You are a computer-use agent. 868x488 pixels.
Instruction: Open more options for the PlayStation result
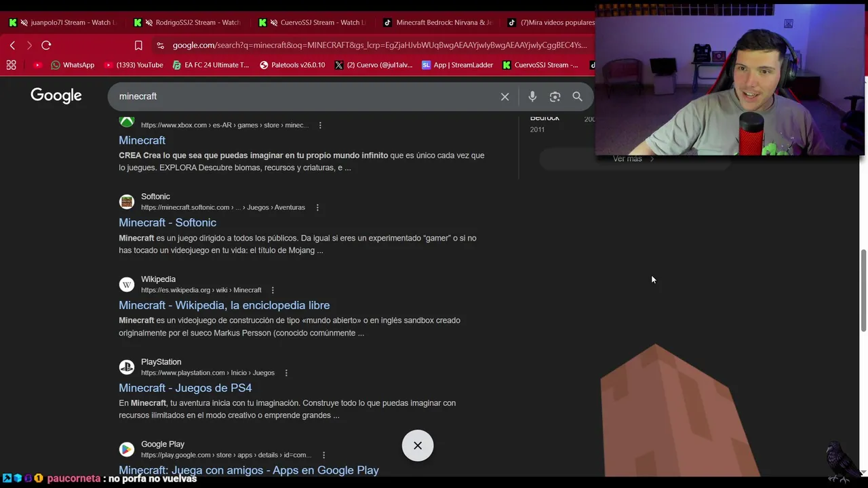(286, 373)
